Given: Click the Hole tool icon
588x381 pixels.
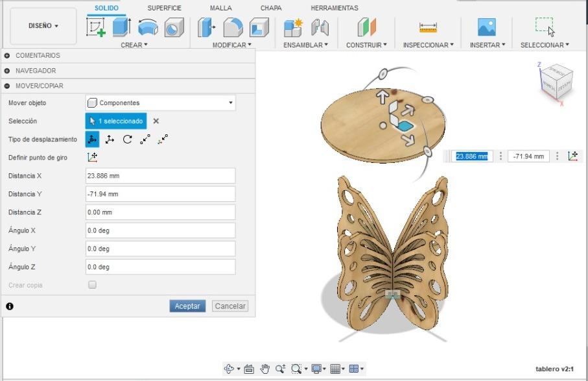Looking at the screenshot, I should [x=174, y=27].
